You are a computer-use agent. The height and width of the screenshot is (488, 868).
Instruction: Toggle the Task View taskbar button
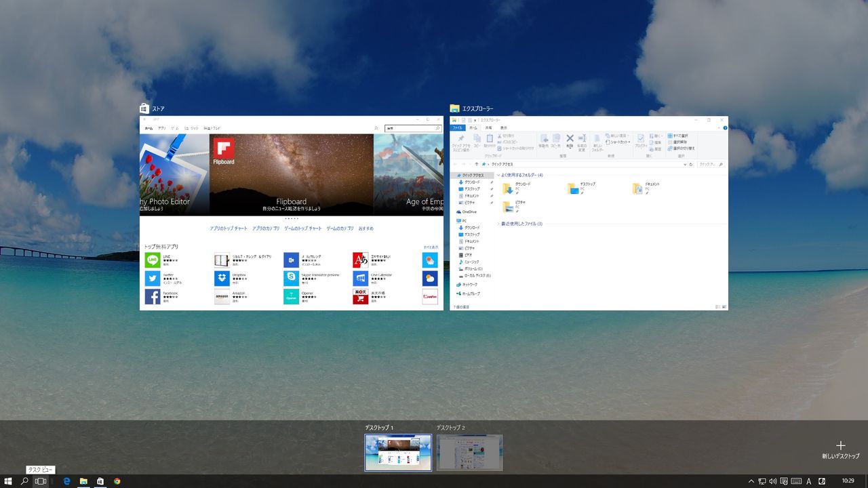(x=41, y=481)
